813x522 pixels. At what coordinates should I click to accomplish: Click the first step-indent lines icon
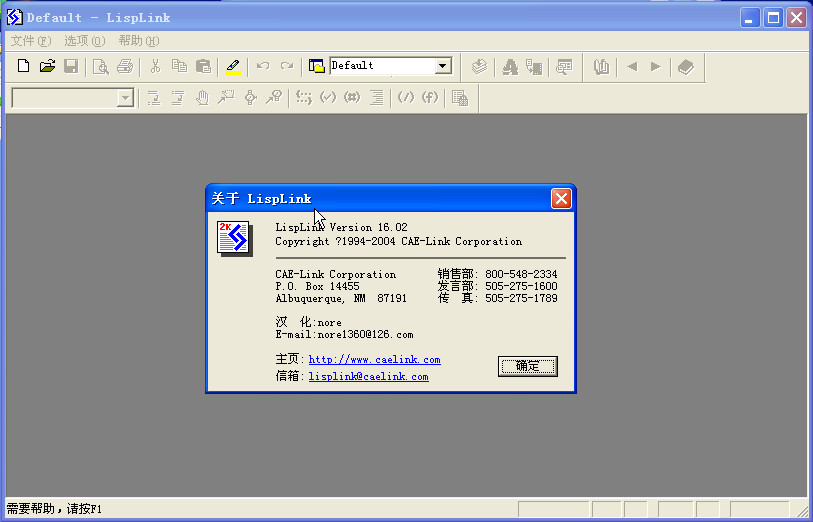(x=153, y=97)
